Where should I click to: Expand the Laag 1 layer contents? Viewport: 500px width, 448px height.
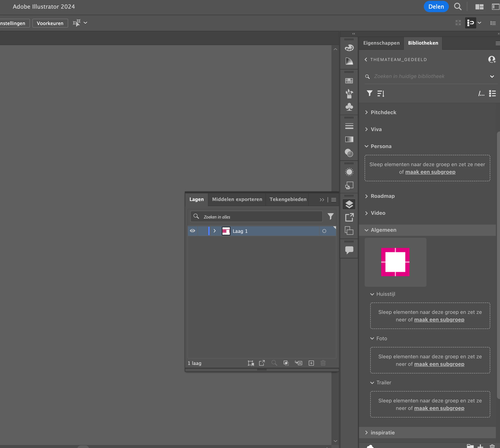(215, 231)
